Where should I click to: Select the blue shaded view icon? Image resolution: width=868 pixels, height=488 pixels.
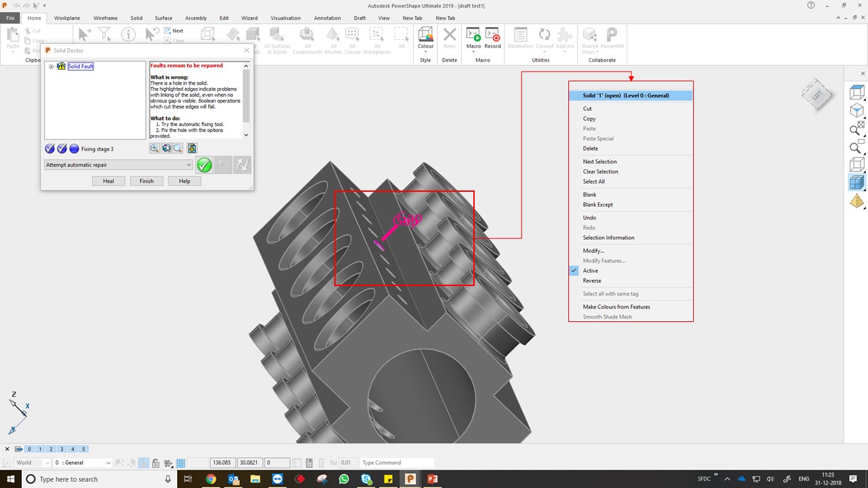coord(857,182)
